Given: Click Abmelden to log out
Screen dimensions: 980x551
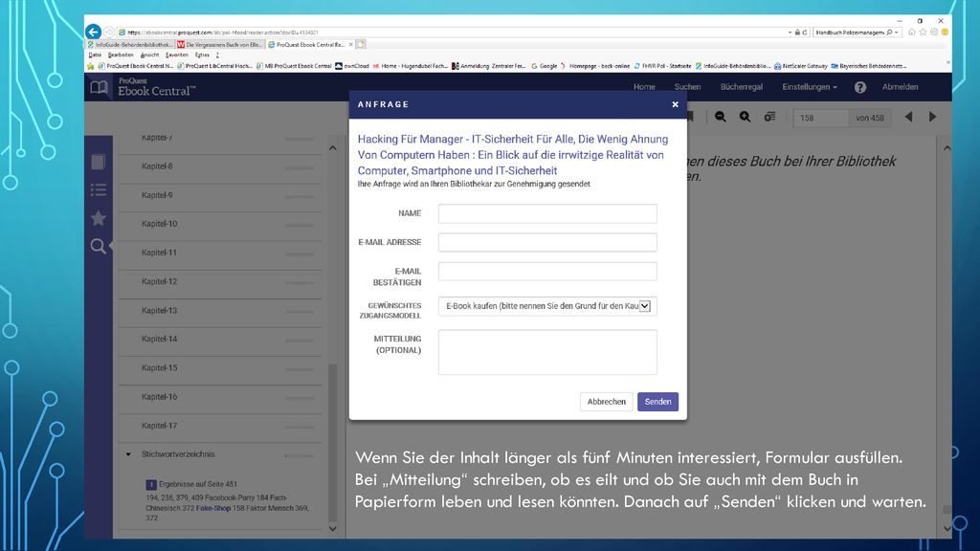Looking at the screenshot, I should coord(900,87).
